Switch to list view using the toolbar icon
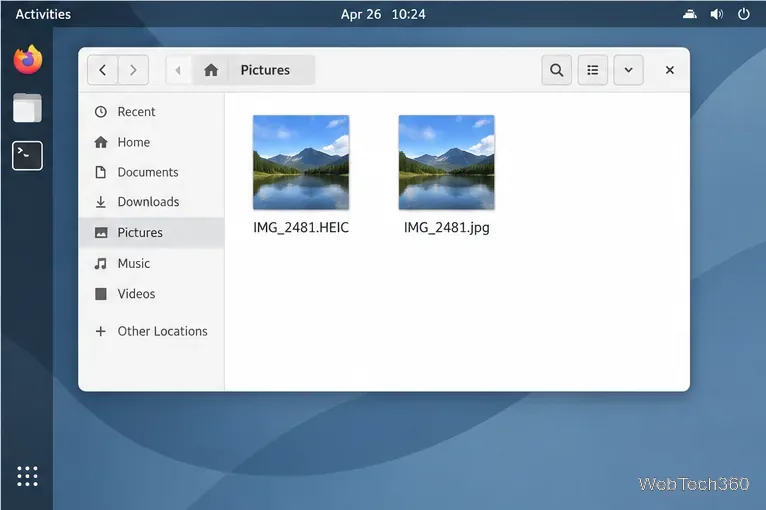 (593, 70)
